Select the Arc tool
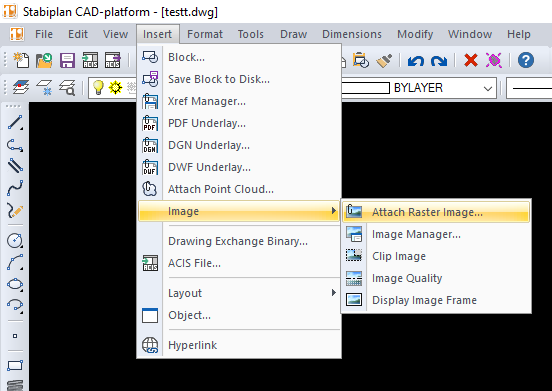The image size is (552, 391). [x=15, y=263]
